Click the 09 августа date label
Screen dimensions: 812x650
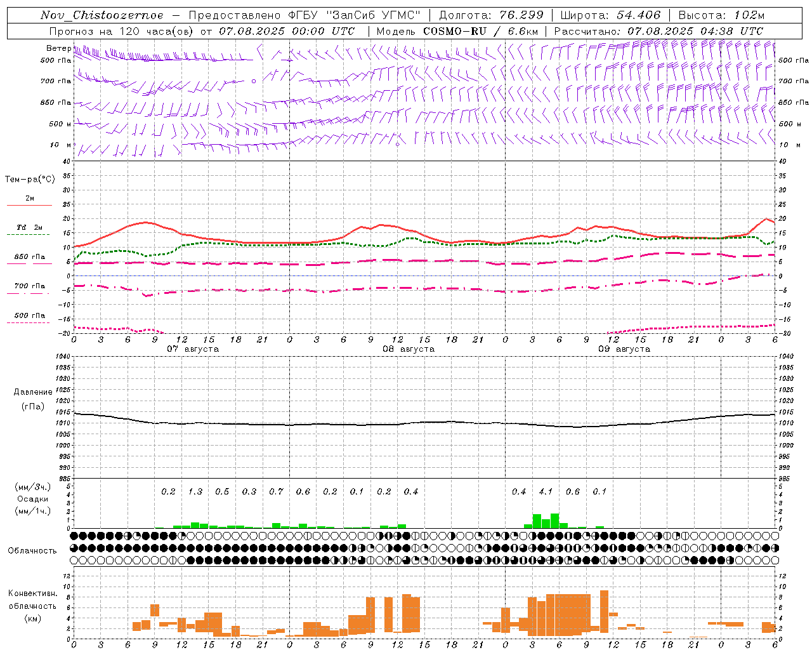tap(624, 349)
